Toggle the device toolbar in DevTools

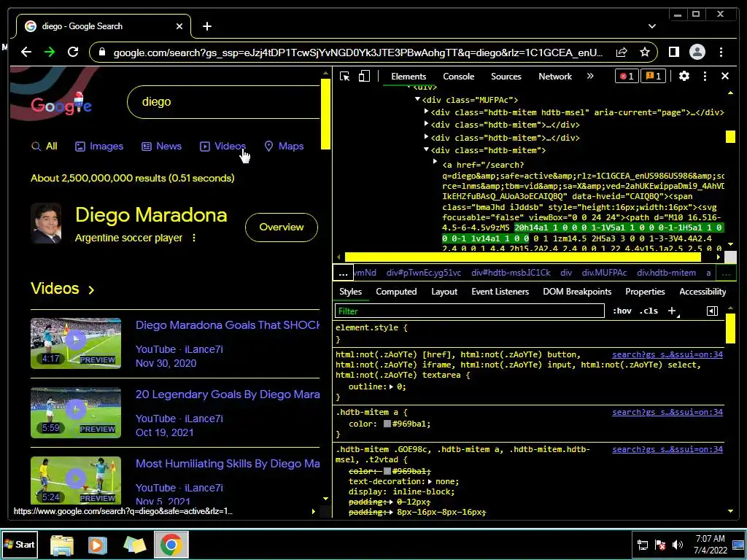click(364, 76)
